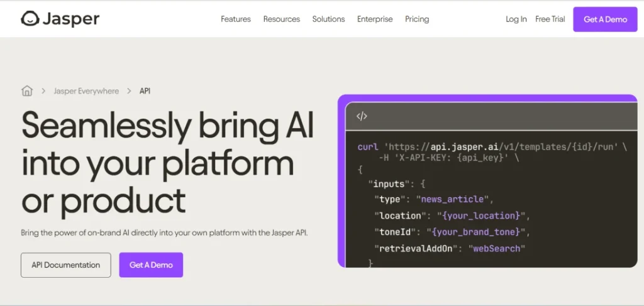Open the Enterprise nav item
This screenshot has height=306, width=644.
coord(375,19)
